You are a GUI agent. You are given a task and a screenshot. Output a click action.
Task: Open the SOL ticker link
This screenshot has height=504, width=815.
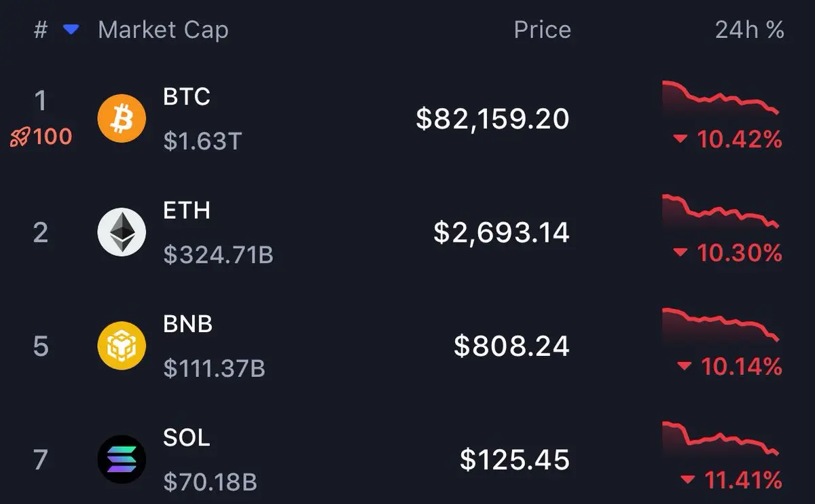187,437
